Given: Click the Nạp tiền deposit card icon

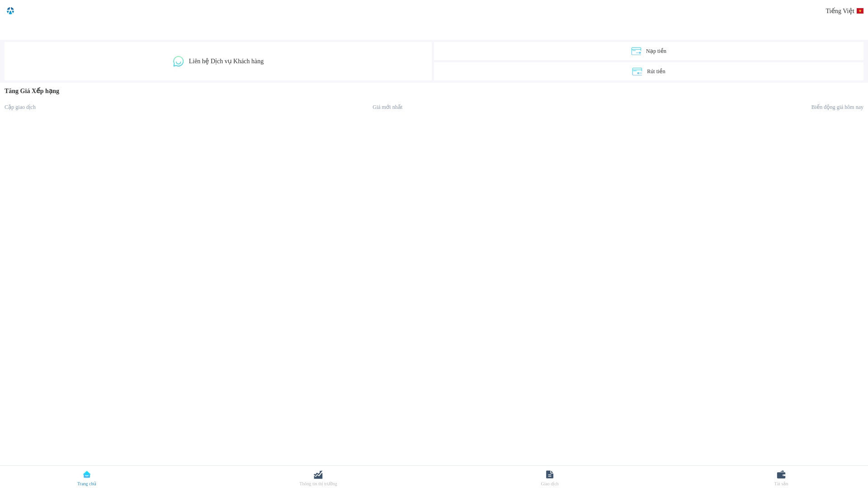Looking at the screenshot, I should 636,51.
